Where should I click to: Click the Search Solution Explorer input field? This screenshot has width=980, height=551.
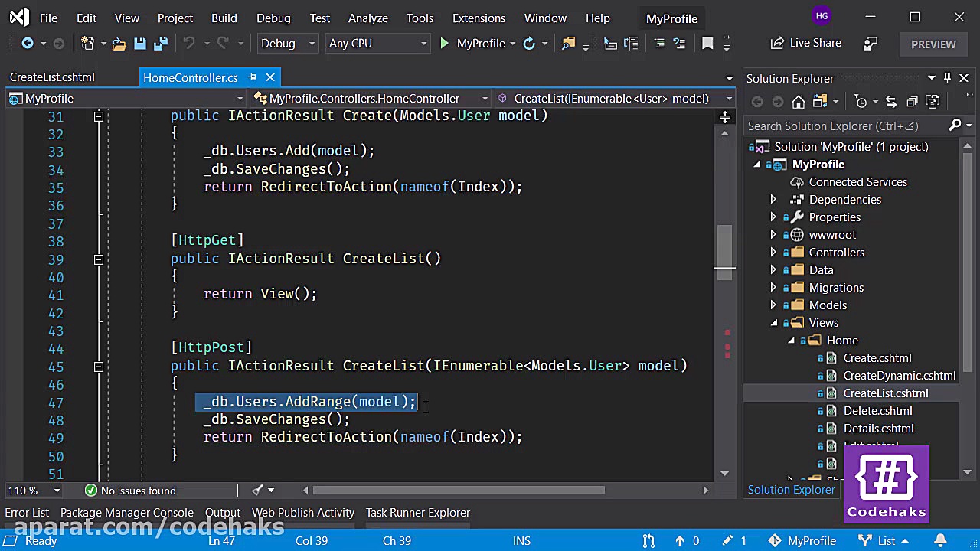click(x=846, y=126)
